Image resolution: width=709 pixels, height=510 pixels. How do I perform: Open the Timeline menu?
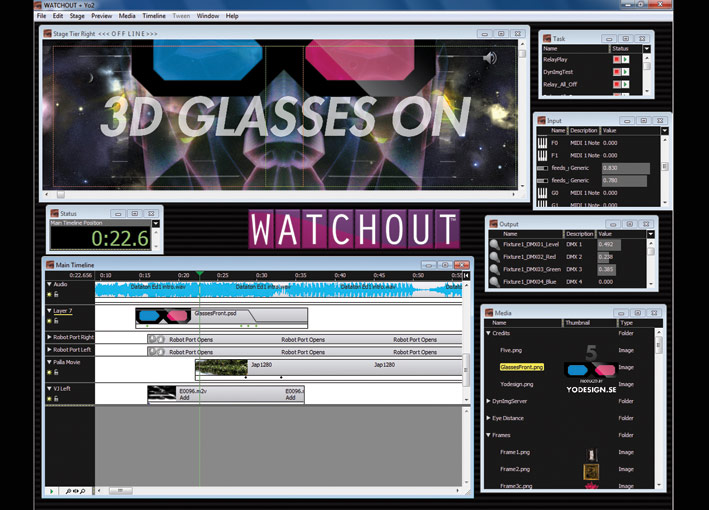(154, 16)
